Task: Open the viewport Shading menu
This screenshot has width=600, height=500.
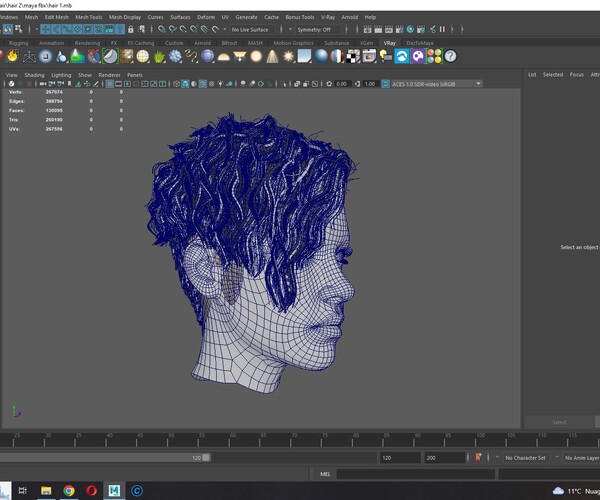Action: point(34,75)
